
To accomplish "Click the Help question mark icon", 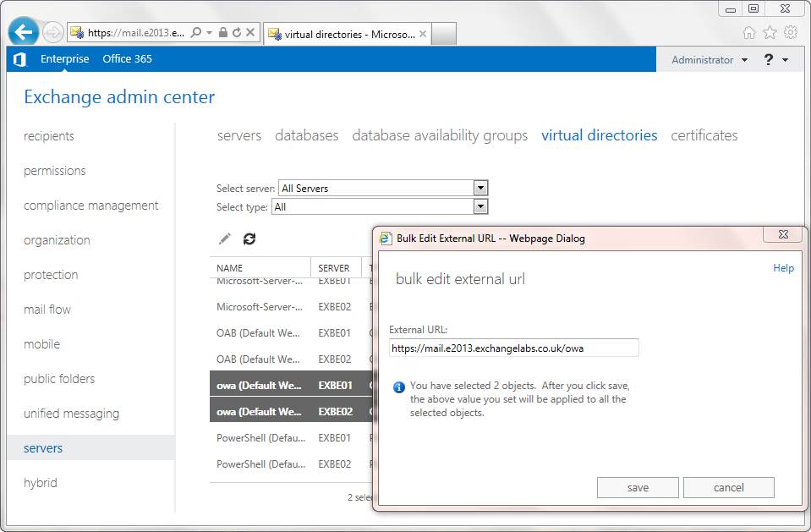I will coord(769,59).
